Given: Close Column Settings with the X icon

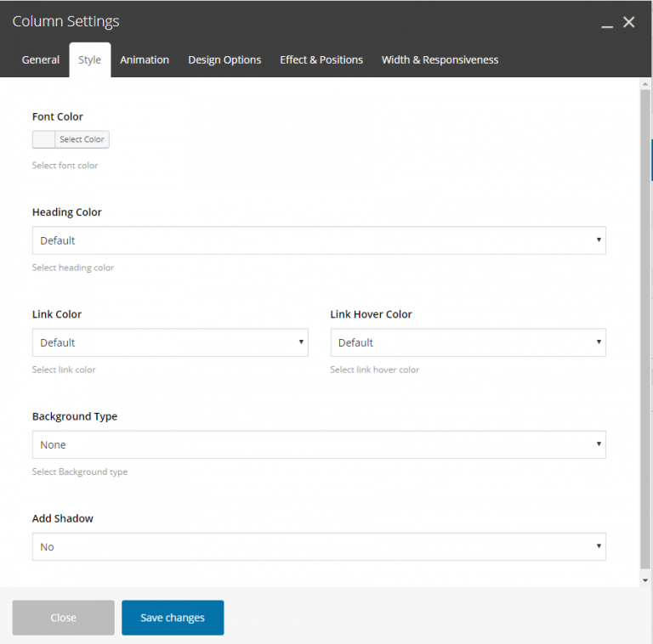Looking at the screenshot, I should [629, 22].
